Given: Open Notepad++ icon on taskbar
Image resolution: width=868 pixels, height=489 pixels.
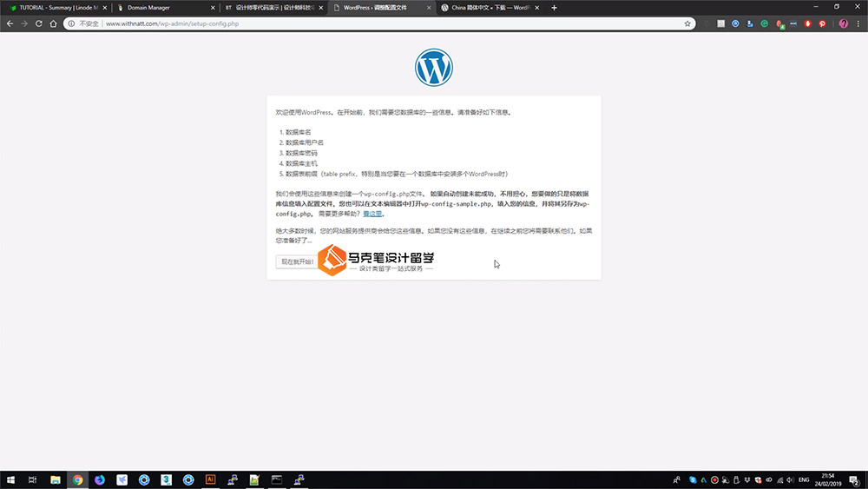Looking at the screenshot, I should [254, 479].
